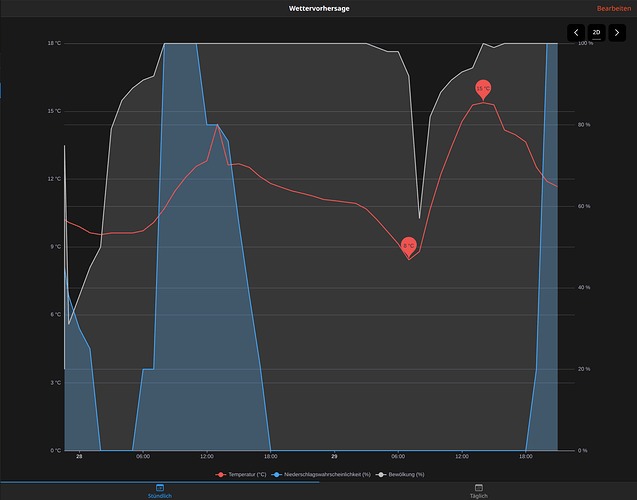637x500 pixels.
Task: Switch to the Täglich tab label
Action: (x=479, y=496)
